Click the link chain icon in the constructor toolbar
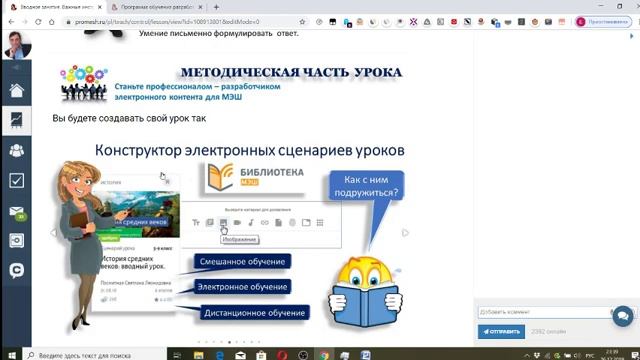 point(264,222)
